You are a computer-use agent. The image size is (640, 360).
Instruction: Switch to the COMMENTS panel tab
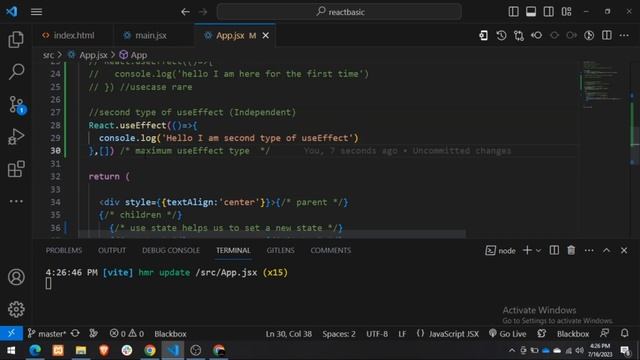coord(331,251)
